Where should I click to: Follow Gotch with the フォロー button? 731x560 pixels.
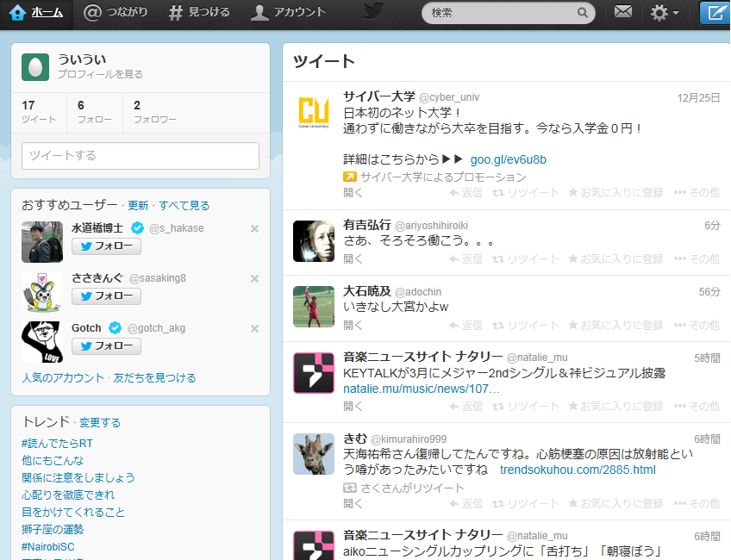[106, 346]
